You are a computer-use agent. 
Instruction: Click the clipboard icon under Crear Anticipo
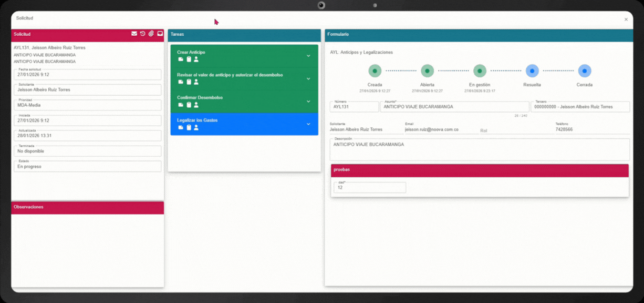point(189,59)
